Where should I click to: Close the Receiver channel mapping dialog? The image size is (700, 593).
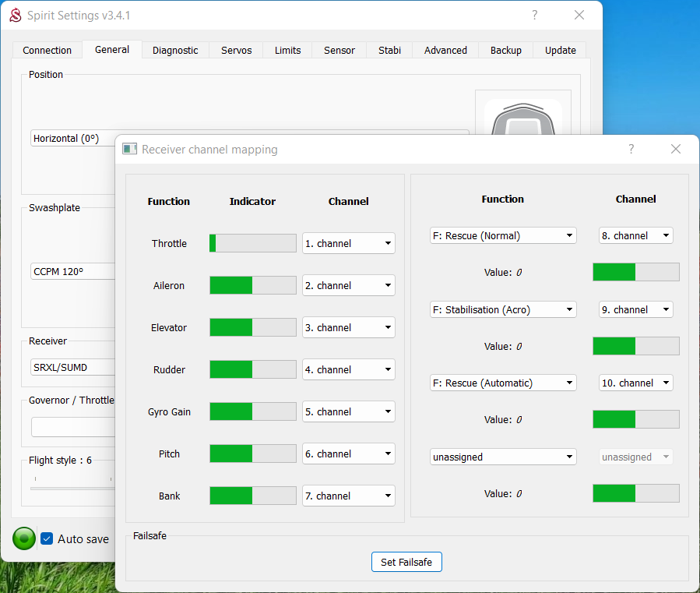click(x=675, y=149)
